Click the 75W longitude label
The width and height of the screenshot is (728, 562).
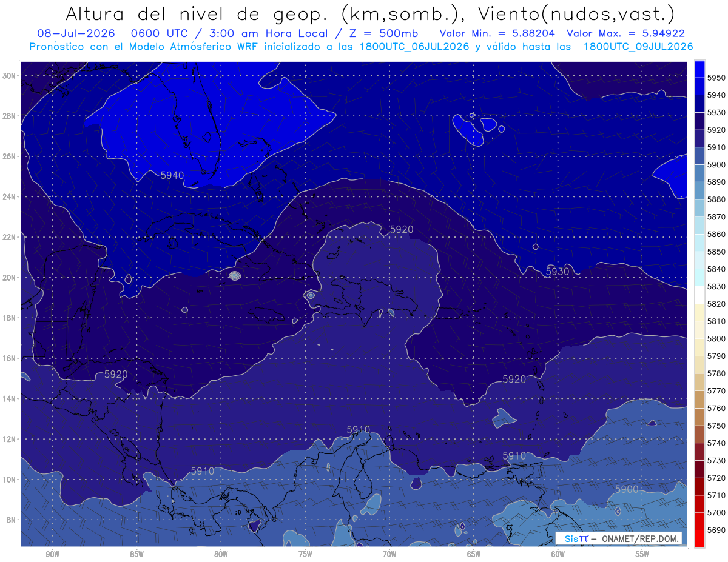(x=305, y=554)
